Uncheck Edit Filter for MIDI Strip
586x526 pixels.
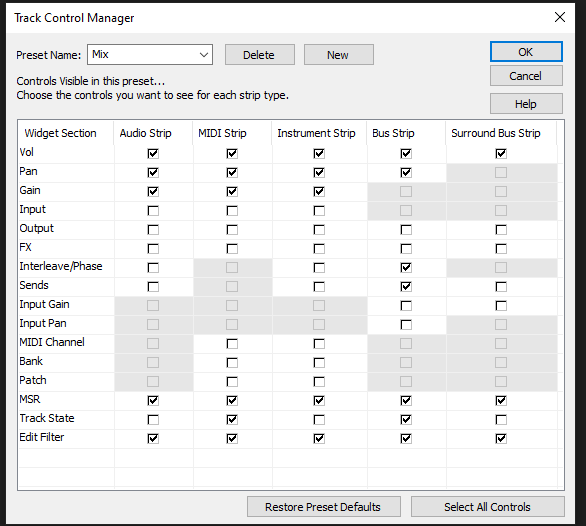(x=232, y=439)
